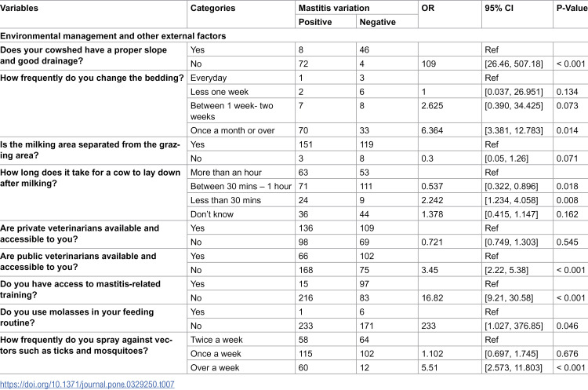Click the odds ratio value 109
588x390 pixels.
click(x=428, y=64)
